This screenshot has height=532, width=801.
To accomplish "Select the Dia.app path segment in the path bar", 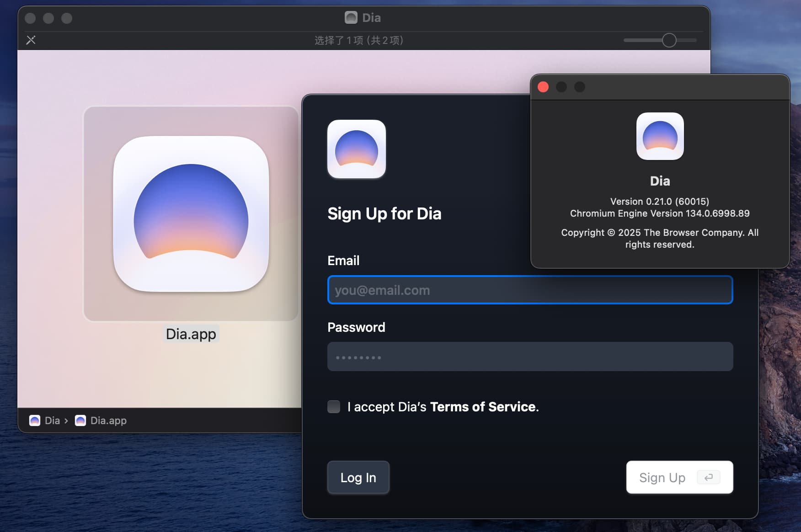I will click(x=101, y=420).
